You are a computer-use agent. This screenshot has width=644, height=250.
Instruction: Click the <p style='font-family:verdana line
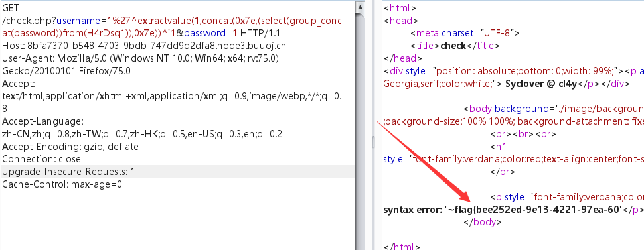click(x=567, y=197)
